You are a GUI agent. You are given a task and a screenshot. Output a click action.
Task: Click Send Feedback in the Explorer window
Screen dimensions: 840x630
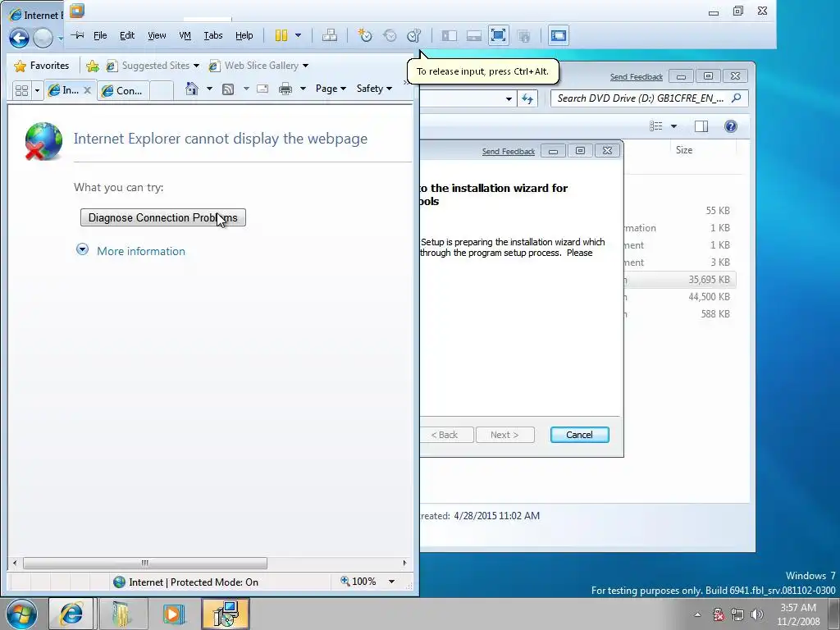pyautogui.click(x=636, y=76)
